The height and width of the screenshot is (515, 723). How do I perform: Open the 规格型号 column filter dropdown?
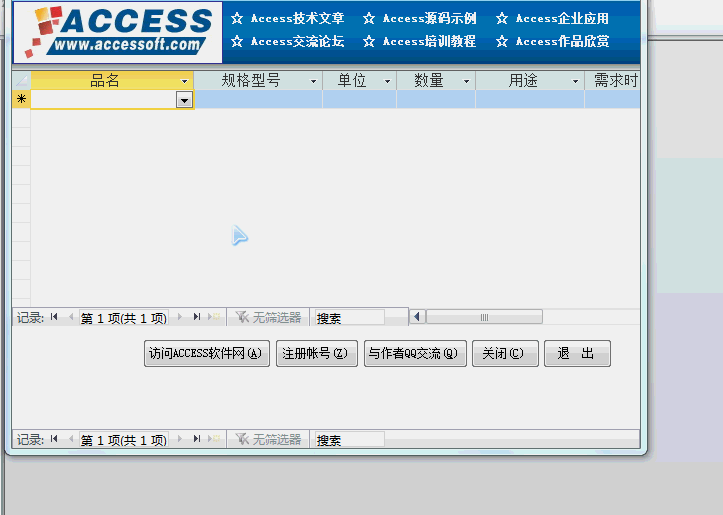point(314,82)
